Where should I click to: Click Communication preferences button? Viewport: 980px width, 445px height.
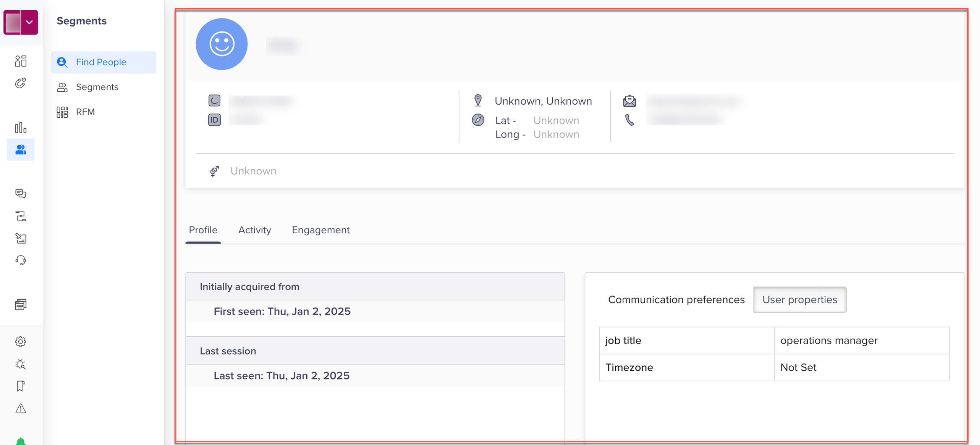676,299
